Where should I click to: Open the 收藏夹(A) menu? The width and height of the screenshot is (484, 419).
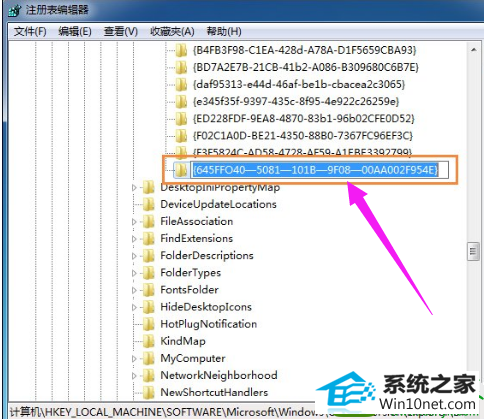(172, 32)
